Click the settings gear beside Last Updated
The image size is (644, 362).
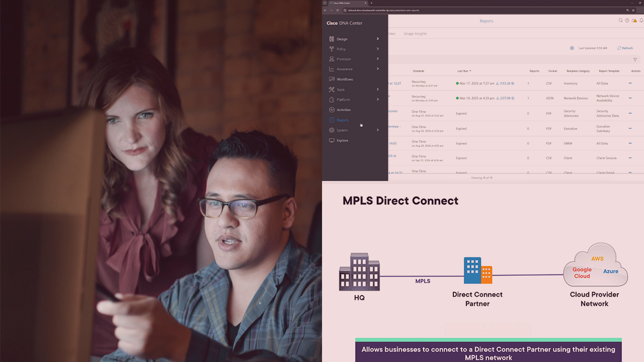[572, 48]
